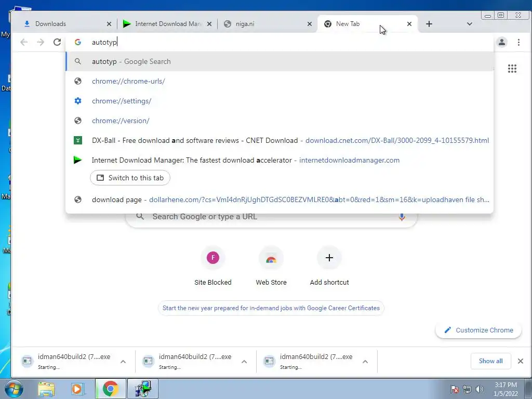Expand second idman640build2 download options
Screen dimensions: 532x399
[244, 362]
